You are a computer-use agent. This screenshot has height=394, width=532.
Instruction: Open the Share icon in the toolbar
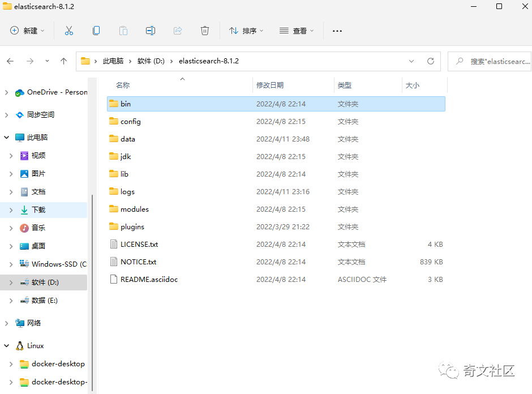(178, 31)
